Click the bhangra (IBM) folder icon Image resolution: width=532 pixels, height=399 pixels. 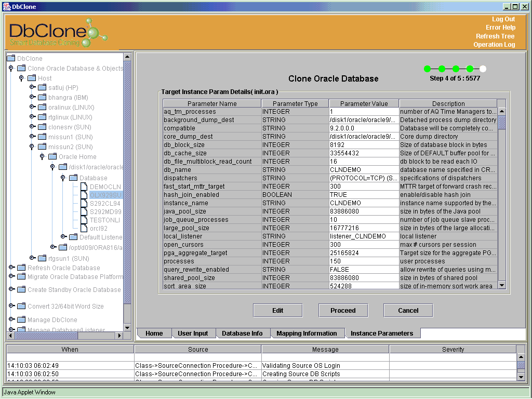(x=42, y=97)
